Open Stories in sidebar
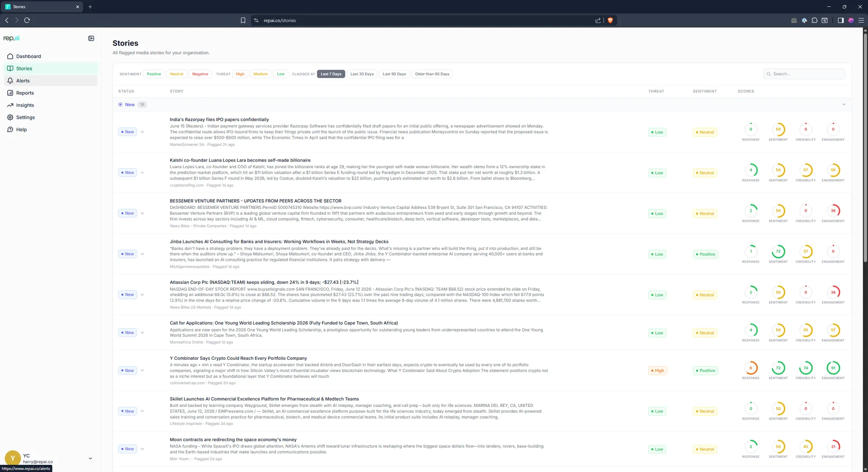Image resolution: width=868 pixels, height=472 pixels. [51, 69]
